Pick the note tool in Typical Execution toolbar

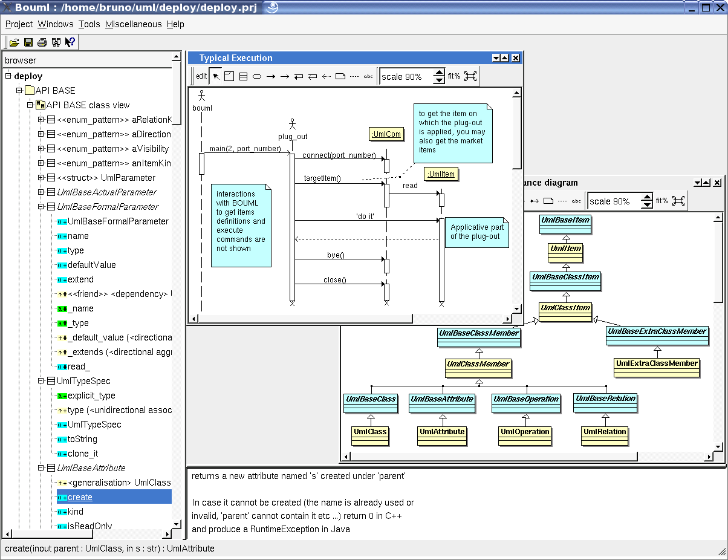(x=340, y=77)
